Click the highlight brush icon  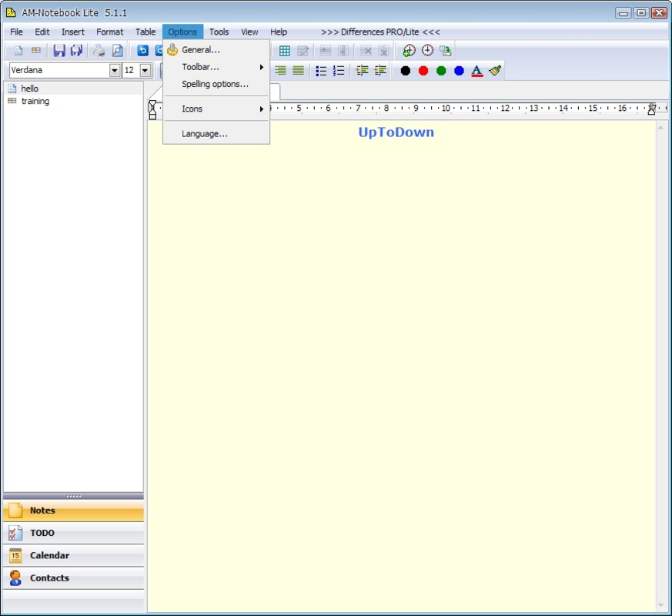click(x=495, y=70)
